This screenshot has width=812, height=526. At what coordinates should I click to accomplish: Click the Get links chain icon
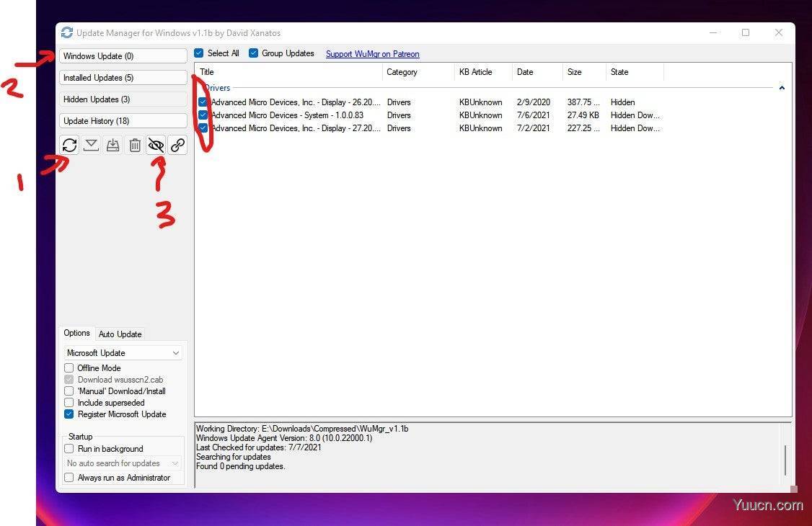(x=177, y=145)
